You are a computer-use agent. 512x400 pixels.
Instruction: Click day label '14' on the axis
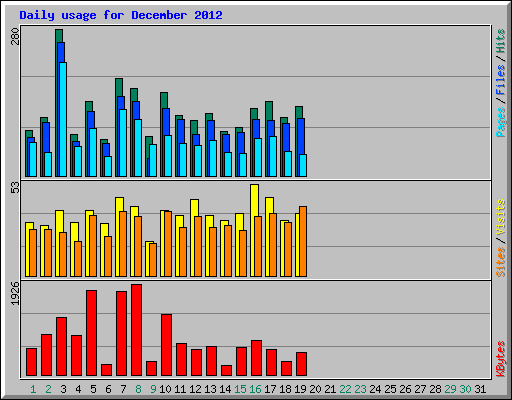225,389
